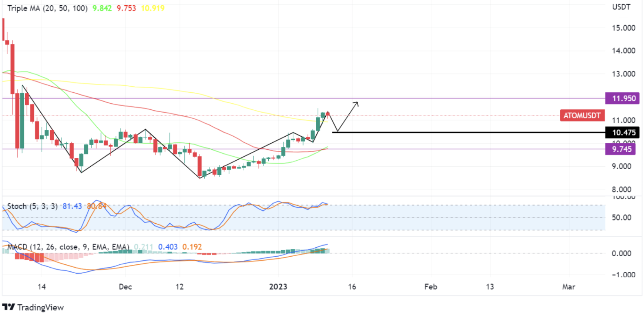Screen dimensions: 644x314
Task: Click the green MA value 9.842
Action: [x=102, y=8]
